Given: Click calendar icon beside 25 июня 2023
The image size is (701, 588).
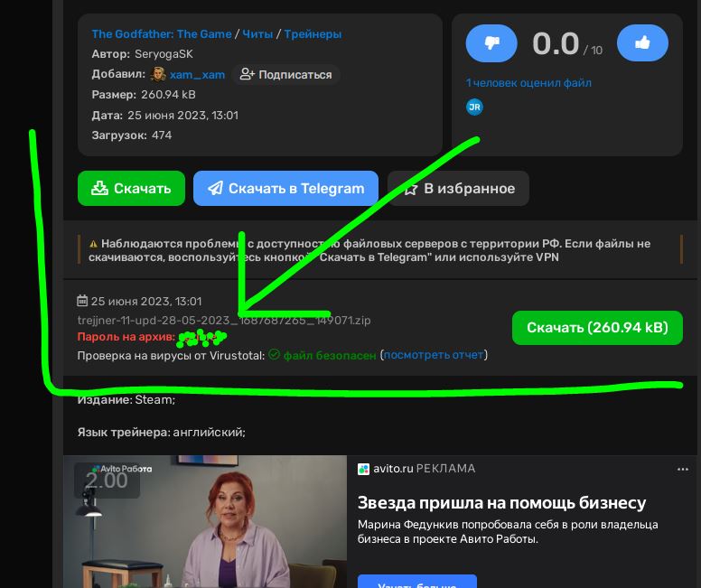Looking at the screenshot, I should (x=82, y=301).
